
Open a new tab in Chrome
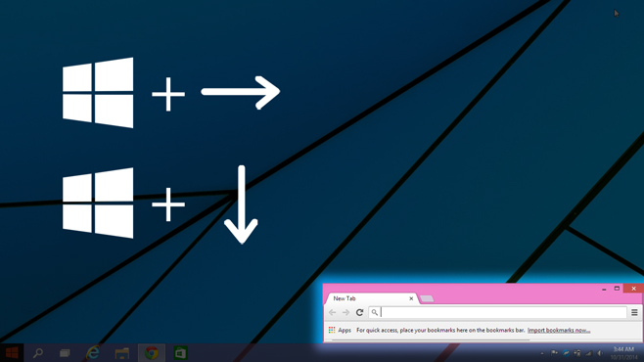(x=427, y=298)
